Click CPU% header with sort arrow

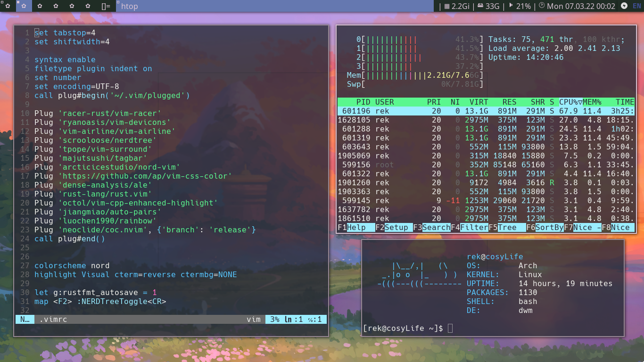[571, 102]
